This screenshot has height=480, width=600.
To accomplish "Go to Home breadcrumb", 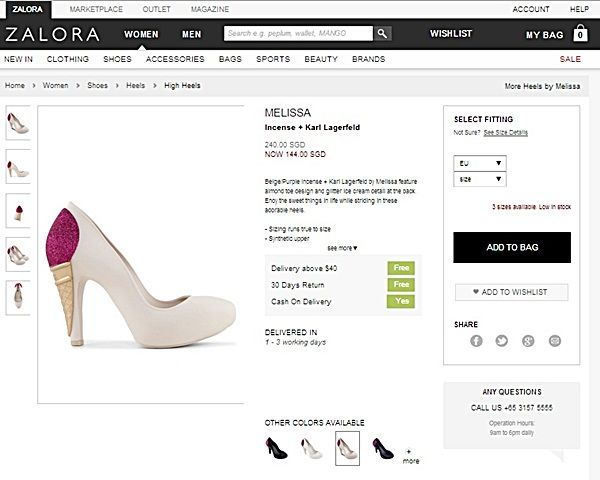I will tap(15, 85).
